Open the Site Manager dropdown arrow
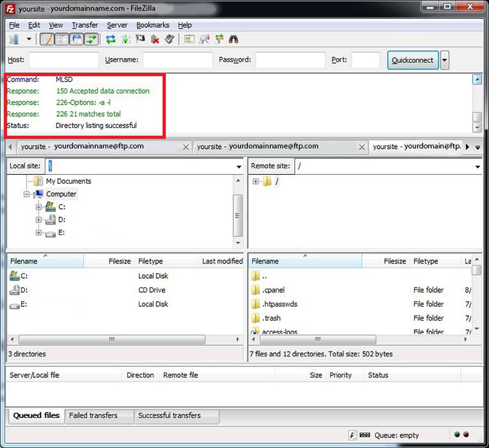This screenshot has width=489, height=448. click(x=29, y=39)
